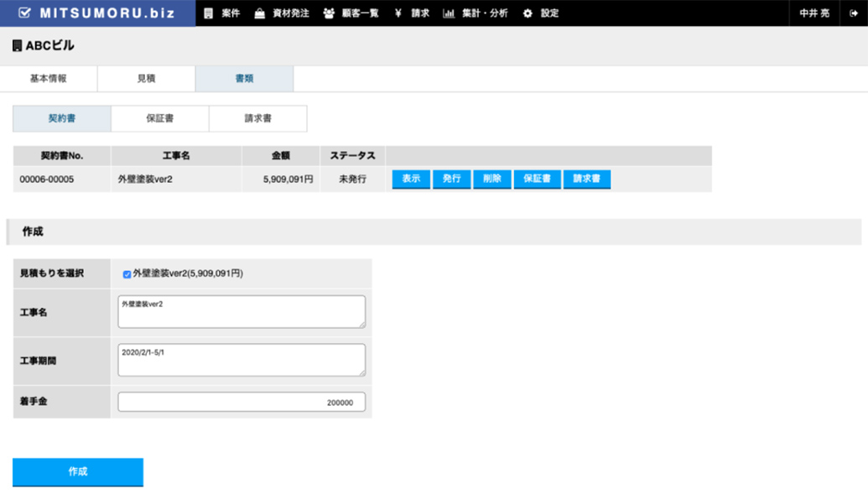Image resolution: width=868 pixels, height=499 pixels.
Task: Open 設定 settings from the navigation bar
Action: tap(541, 13)
